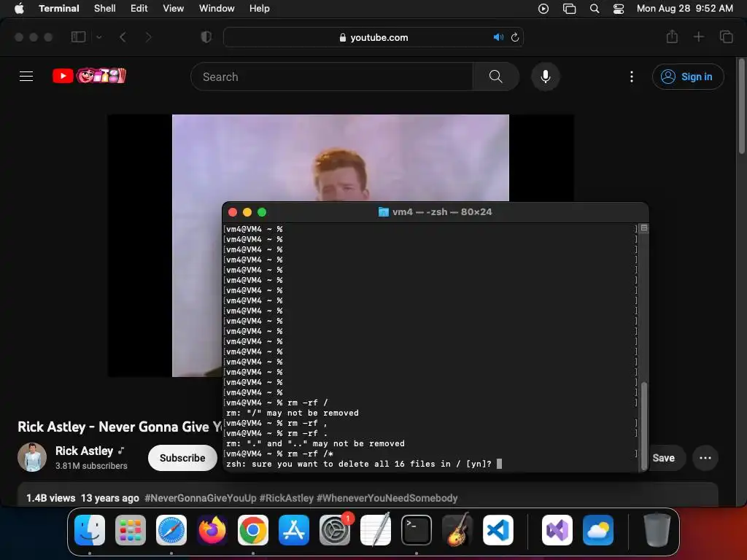Screen dimensions: 747x560
Task: Go forward in Safari
Action: tap(148, 37)
